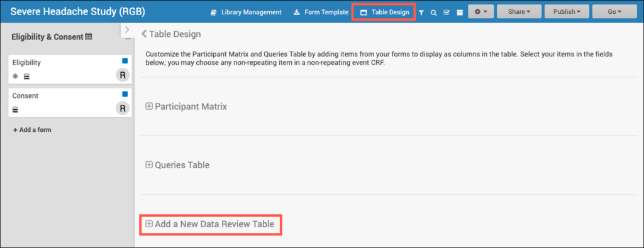The width and height of the screenshot is (644, 248).
Task: Open the filter funnel icon in header
Action: point(421,13)
